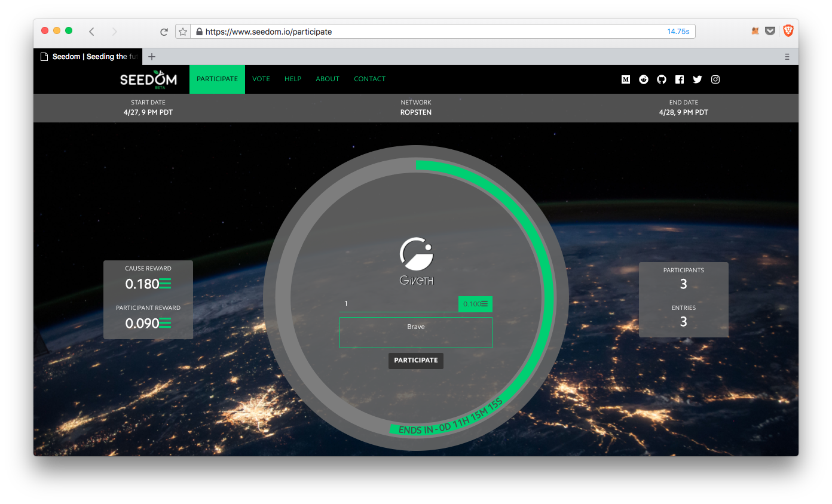Click the 14.75s load time indicator
Screen dimensions: 832x504
pos(678,32)
